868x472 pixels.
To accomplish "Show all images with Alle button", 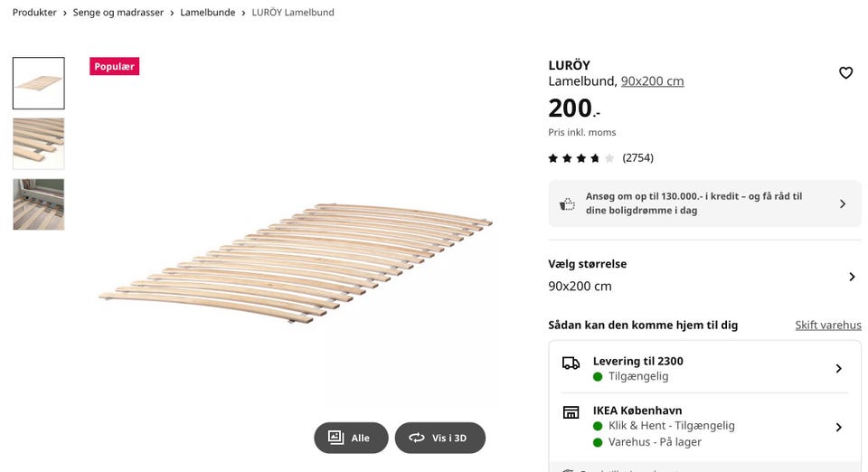I will [x=351, y=438].
